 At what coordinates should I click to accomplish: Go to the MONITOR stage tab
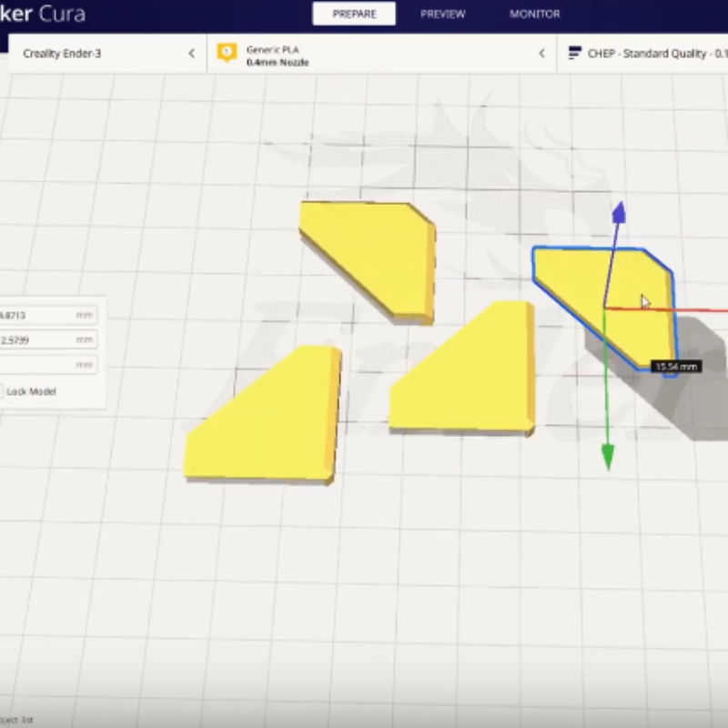[x=534, y=14]
